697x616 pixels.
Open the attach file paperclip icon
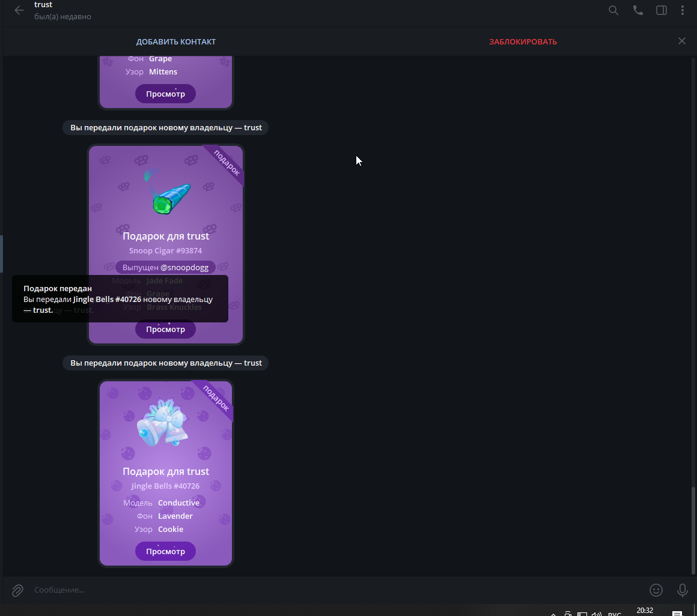click(17, 590)
